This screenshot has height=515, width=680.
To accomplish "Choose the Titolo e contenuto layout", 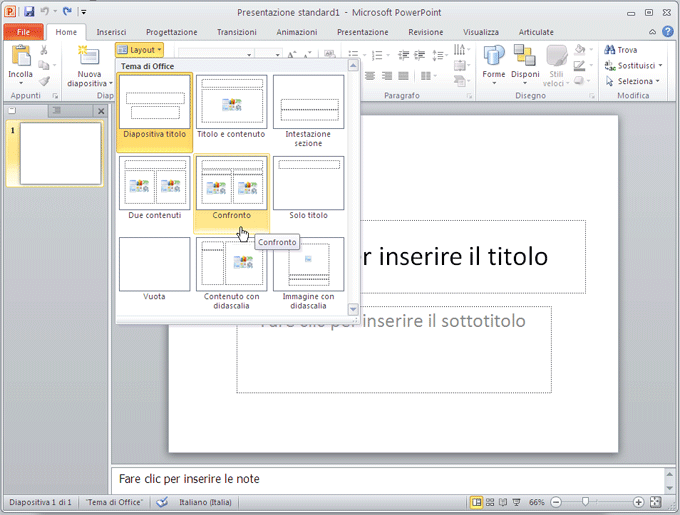I will [x=231, y=107].
